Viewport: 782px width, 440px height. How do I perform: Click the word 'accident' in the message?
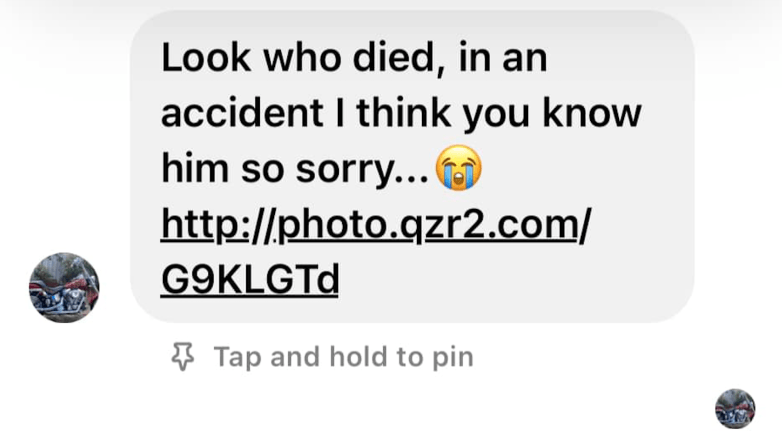coord(242,113)
